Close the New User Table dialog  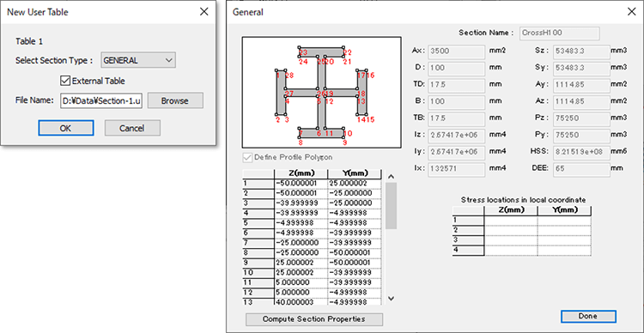pos(204,12)
